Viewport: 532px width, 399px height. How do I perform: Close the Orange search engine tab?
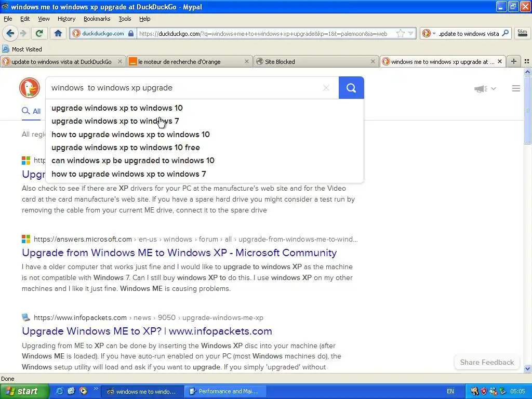247,61
